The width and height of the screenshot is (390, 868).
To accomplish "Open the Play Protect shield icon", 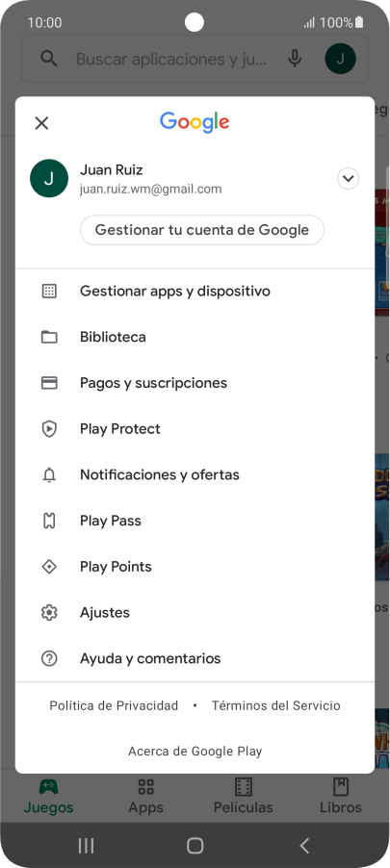I will click(49, 429).
